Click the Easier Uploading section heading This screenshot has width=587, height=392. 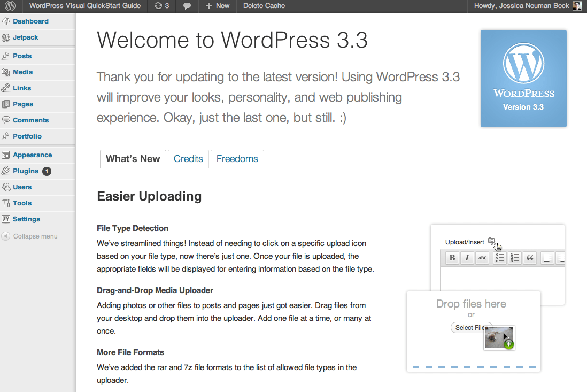pyautogui.click(x=149, y=196)
